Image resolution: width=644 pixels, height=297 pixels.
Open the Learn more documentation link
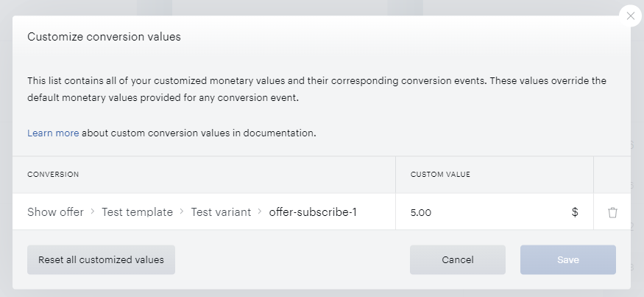53,133
